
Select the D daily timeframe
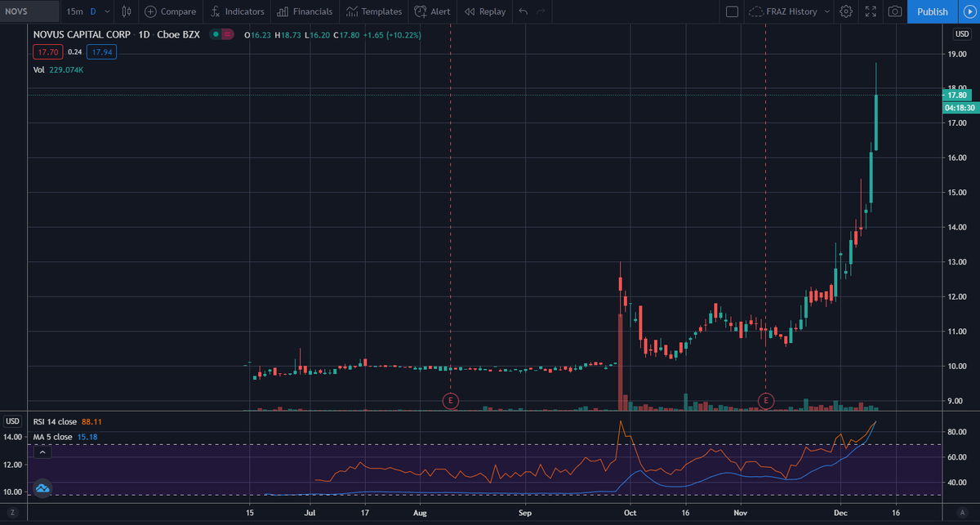coord(92,11)
